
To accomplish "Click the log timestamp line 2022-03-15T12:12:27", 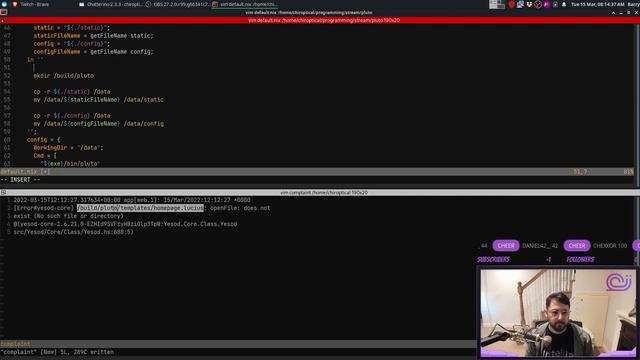I will [x=132, y=200].
